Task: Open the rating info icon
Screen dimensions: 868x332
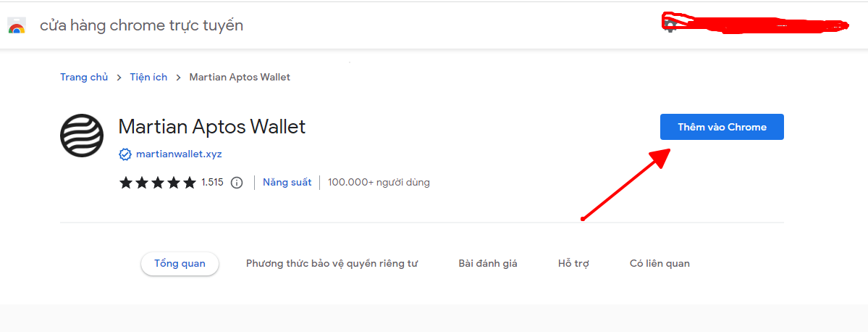Action: click(x=237, y=183)
